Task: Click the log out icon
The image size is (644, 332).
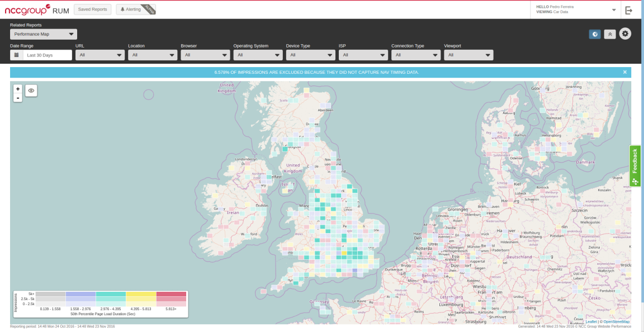Action: pos(628,10)
